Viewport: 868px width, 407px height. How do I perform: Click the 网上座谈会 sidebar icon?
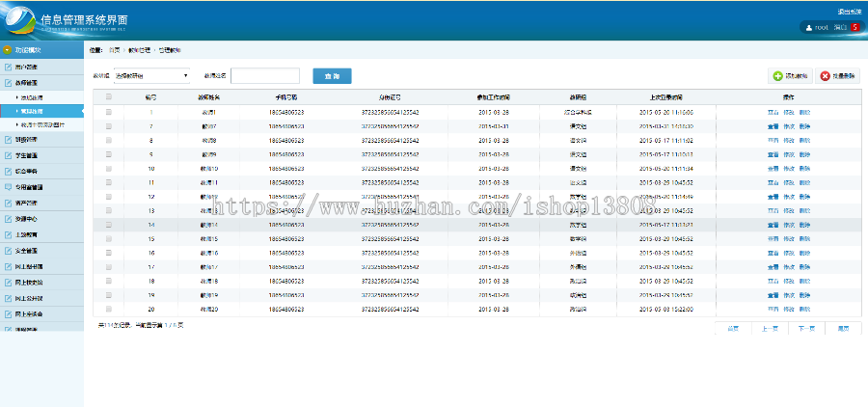pos(9,314)
